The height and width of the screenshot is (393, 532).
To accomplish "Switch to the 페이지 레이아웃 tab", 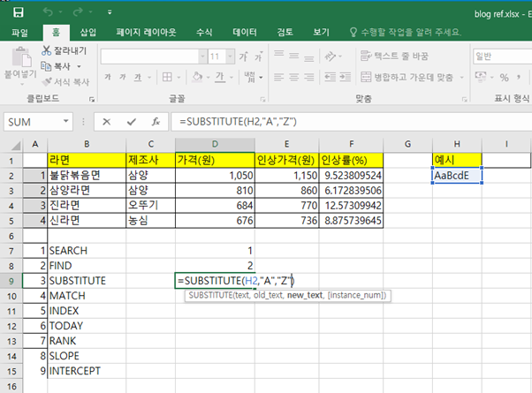I will (x=146, y=32).
